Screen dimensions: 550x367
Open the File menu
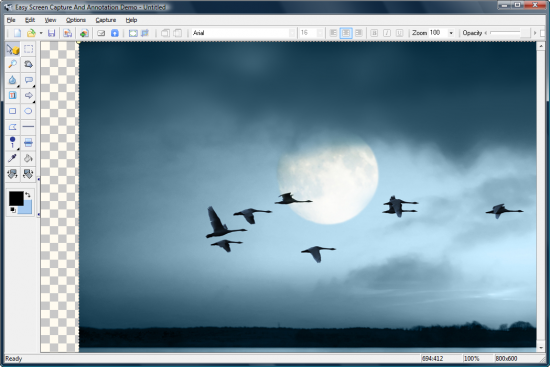(x=11, y=20)
